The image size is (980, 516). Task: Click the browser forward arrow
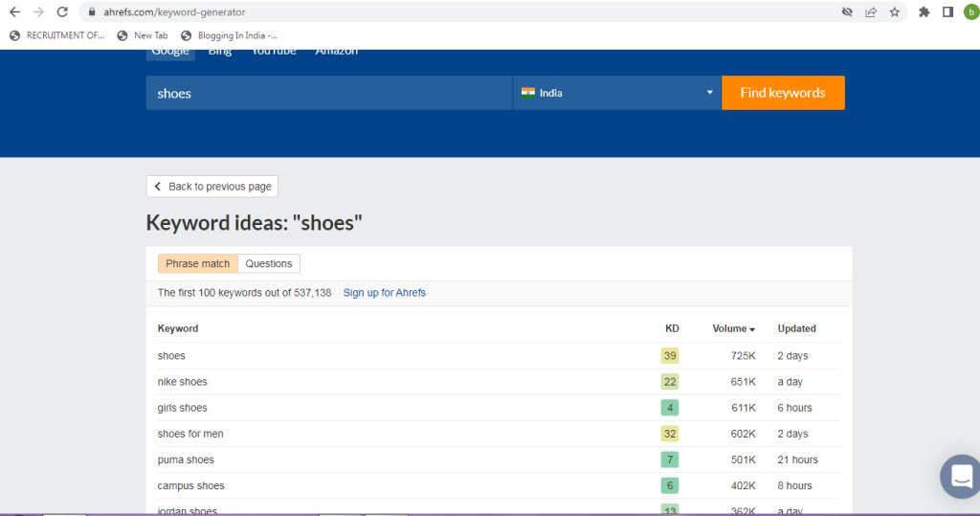coord(38,11)
